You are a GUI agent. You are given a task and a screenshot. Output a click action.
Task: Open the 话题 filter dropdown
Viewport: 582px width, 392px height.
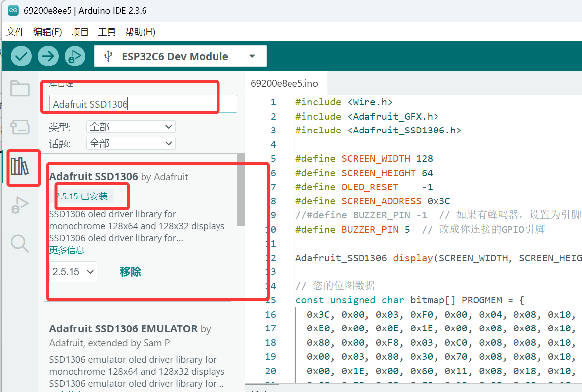[x=131, y=144]
